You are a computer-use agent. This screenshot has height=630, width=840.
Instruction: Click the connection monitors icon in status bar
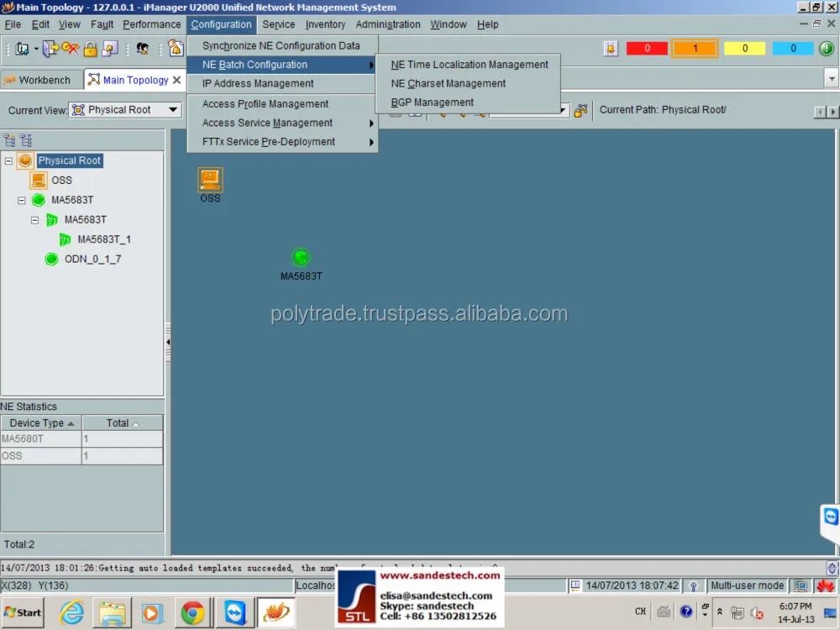801,585
